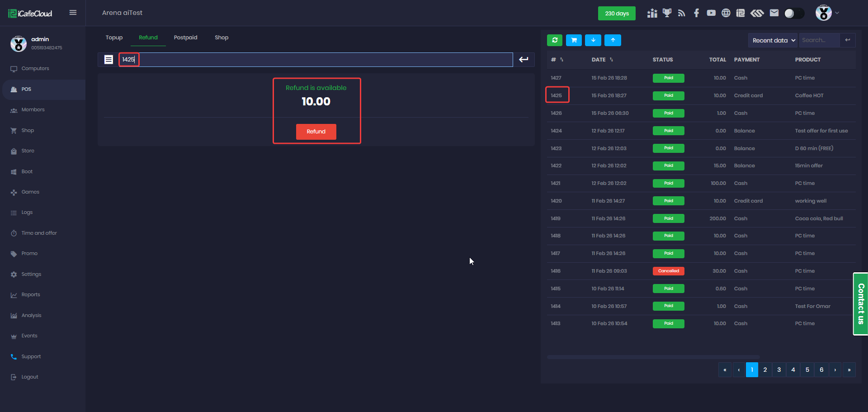Open the mail envelope icon
This screenshot has width=868, height=412.
pyautogui.click(x=774, y=13)
